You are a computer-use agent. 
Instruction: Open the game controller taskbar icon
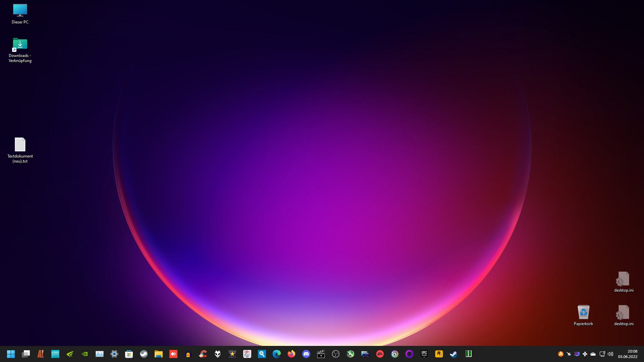365,354
